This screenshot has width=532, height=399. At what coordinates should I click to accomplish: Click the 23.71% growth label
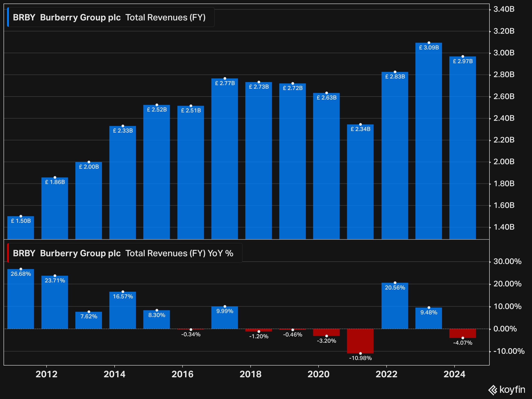(55, 280)
